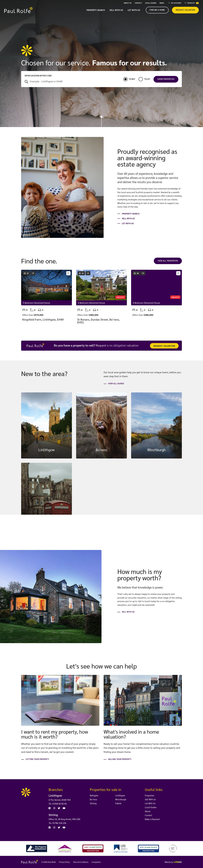Click heart icon on St Ronans property card

coord(123,273)
